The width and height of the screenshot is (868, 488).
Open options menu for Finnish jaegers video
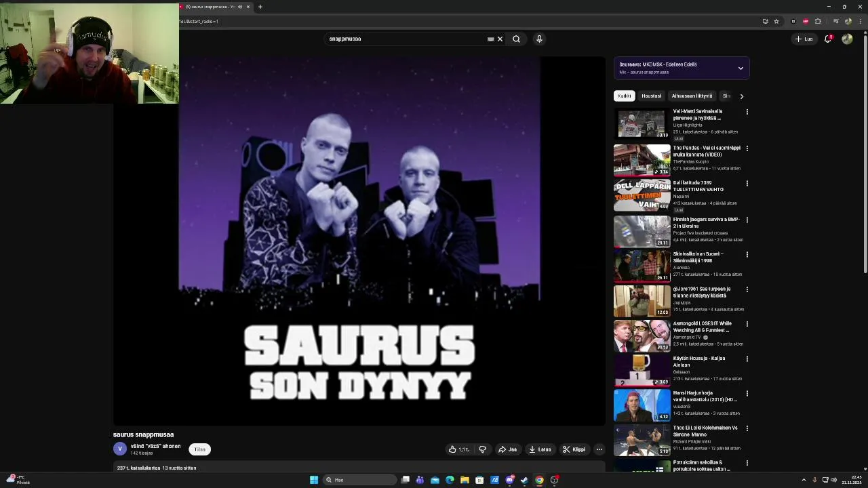point(747,220)
